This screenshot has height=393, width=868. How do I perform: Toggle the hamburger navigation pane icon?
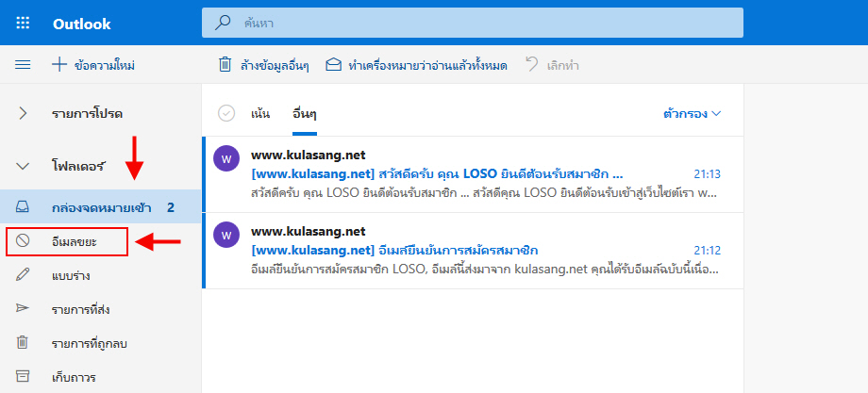point(23,65)
